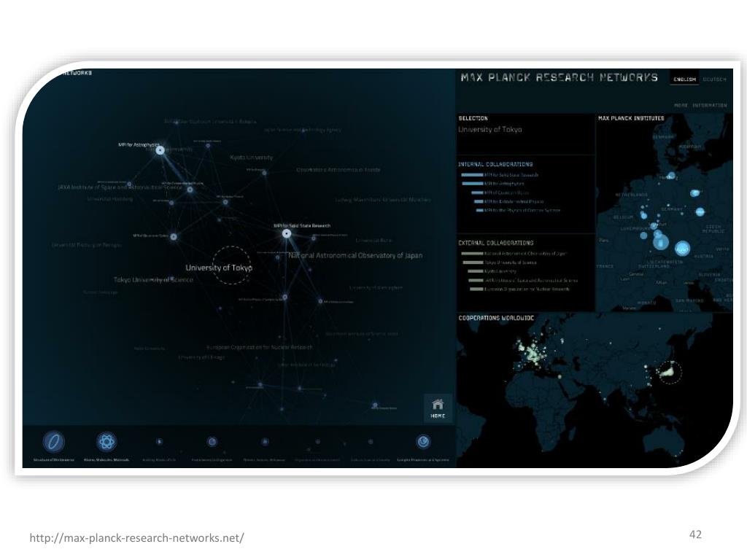Select Tokyo University of Science in External Collaborations
The image size is (747, 560).
point(500,262)
